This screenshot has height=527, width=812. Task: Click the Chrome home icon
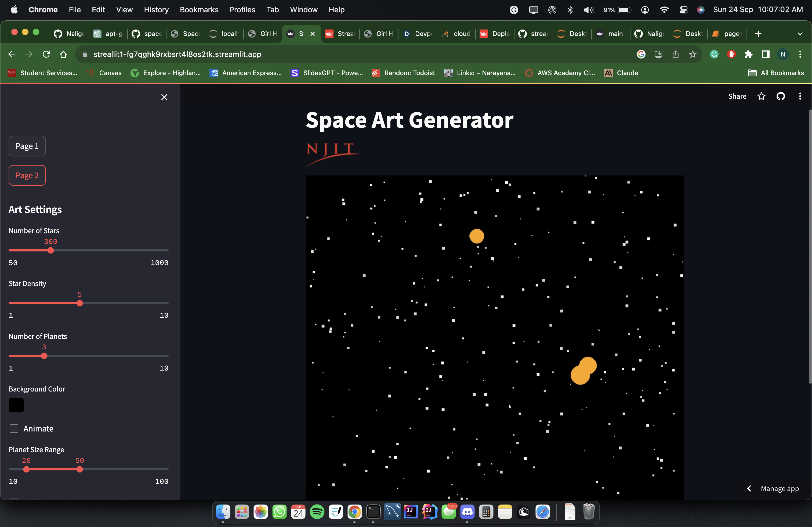pos(63,54)
